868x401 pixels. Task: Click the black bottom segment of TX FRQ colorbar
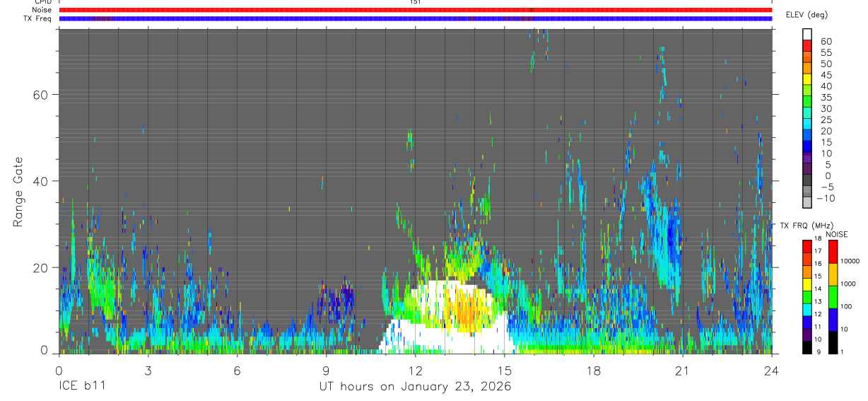tap(807, 347)
